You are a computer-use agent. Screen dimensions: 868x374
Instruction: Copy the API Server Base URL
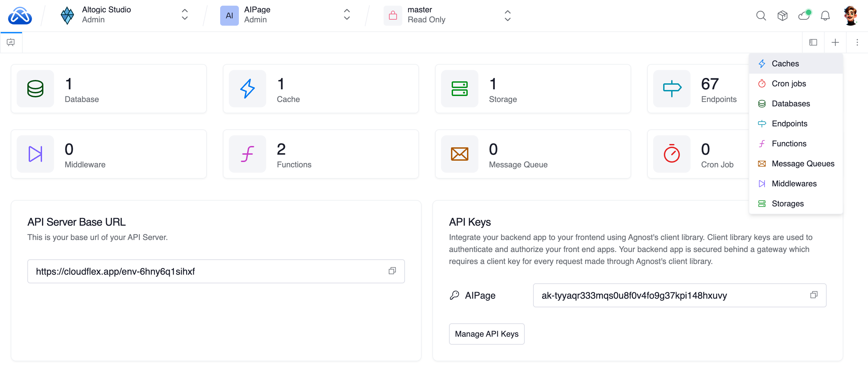click(392, 271)
